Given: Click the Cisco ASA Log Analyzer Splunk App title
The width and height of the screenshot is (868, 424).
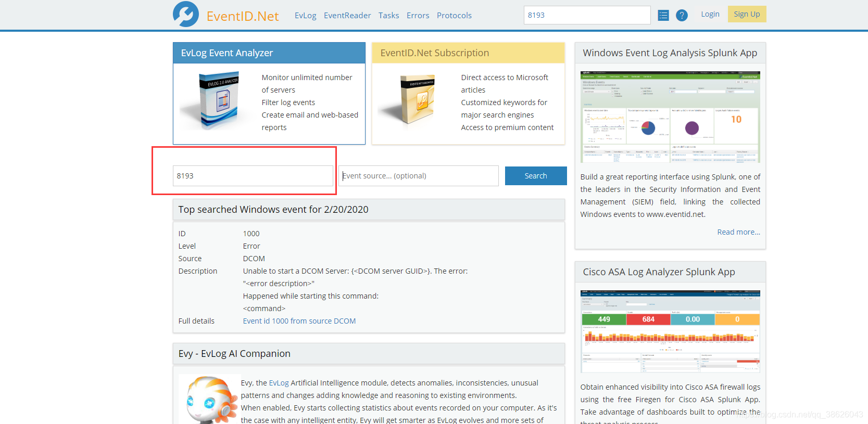Looking at the screenshot, I should [x=659, y=272].
